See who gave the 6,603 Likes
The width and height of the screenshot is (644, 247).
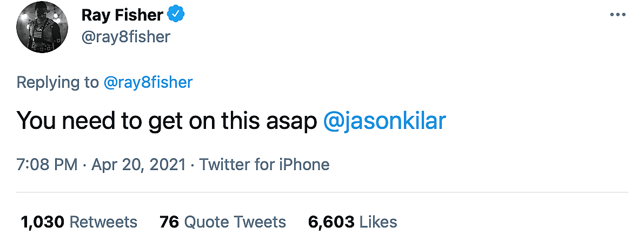[353, 222]
